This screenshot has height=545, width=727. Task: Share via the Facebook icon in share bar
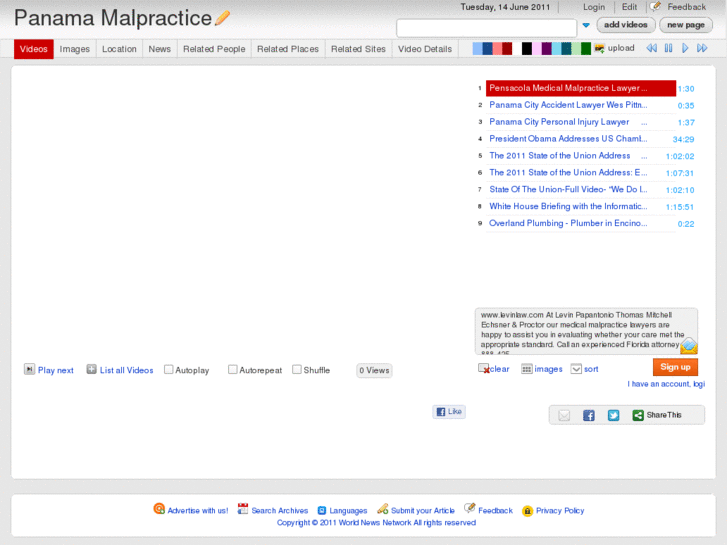coord(588,415)
